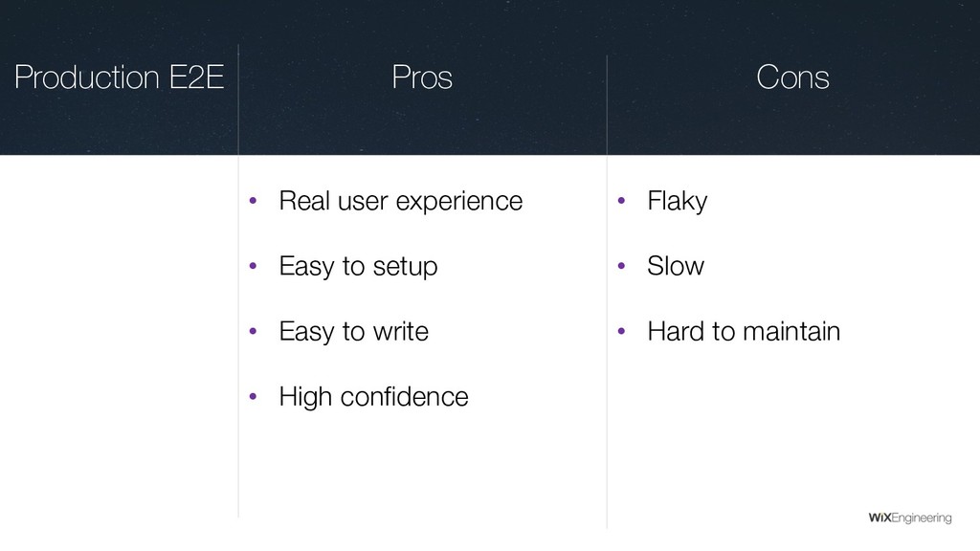Click the "High confidence" text

click(x=373, y=396)
